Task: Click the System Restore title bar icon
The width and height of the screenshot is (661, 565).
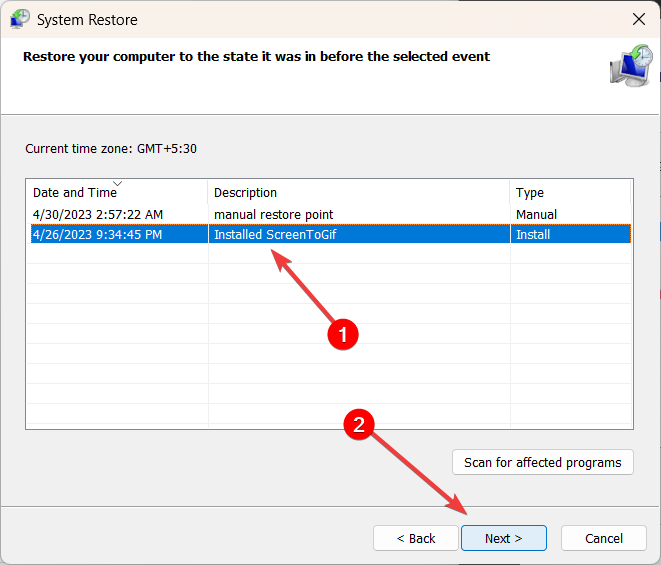Action: pyautogui.click(x=19, y=19)
